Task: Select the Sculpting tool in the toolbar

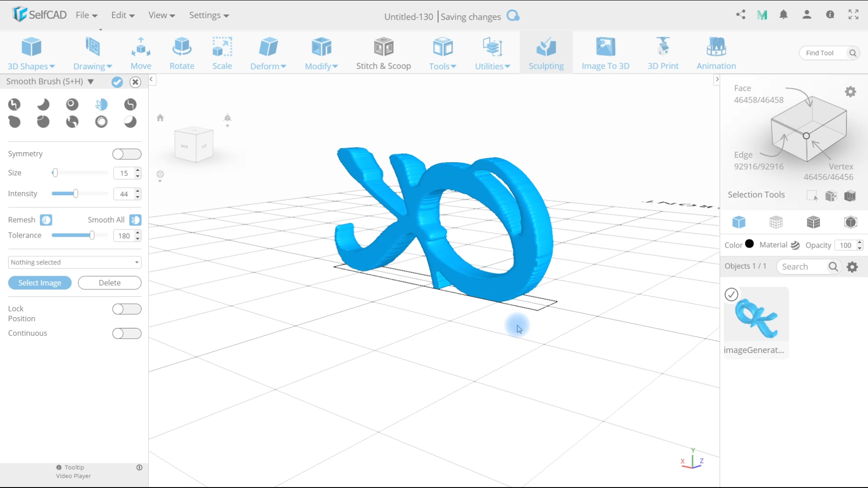Action: tap(547, 53)
